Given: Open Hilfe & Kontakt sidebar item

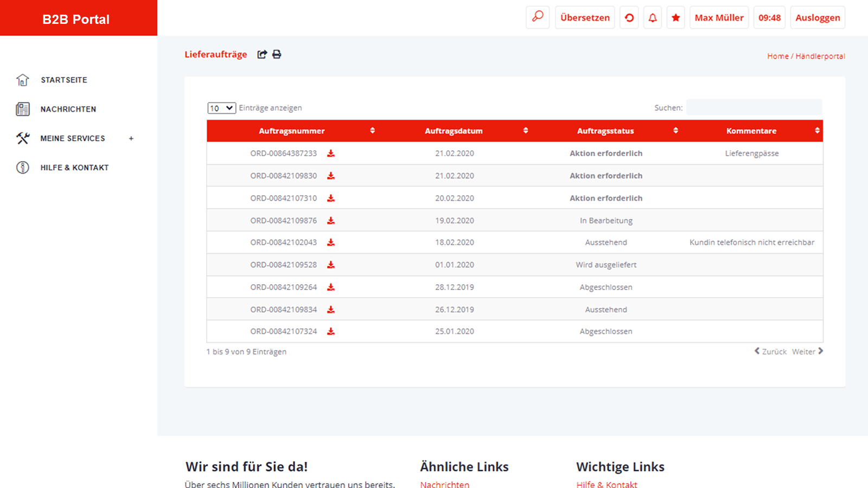Looking at the screenshot, I should pyautogui.click(x=74, y=168).
